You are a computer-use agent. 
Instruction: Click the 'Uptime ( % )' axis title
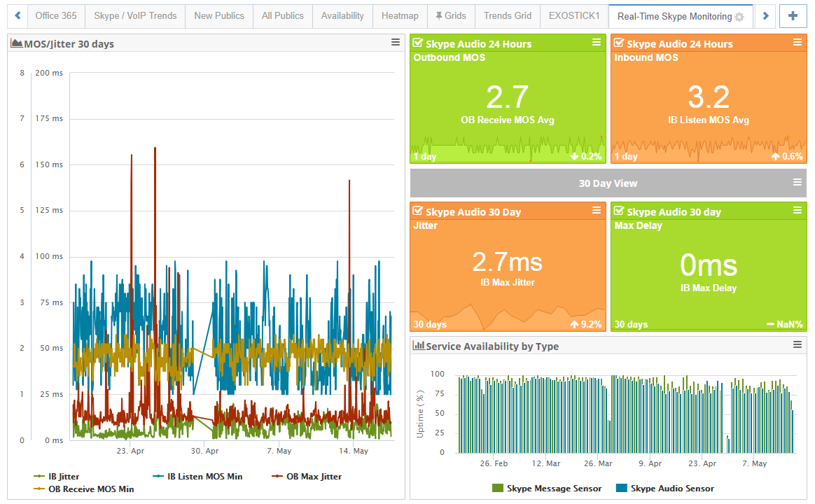tap(420, 414)
